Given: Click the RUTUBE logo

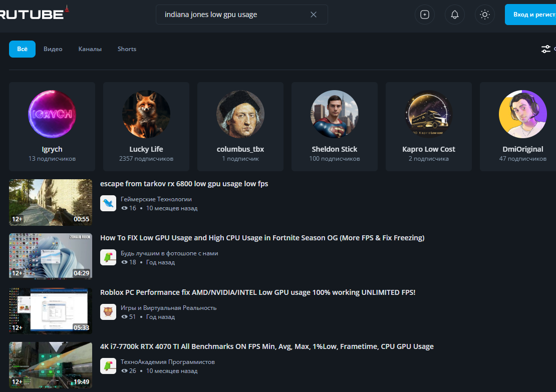Looking at the screenshot, I should point(34,14).
